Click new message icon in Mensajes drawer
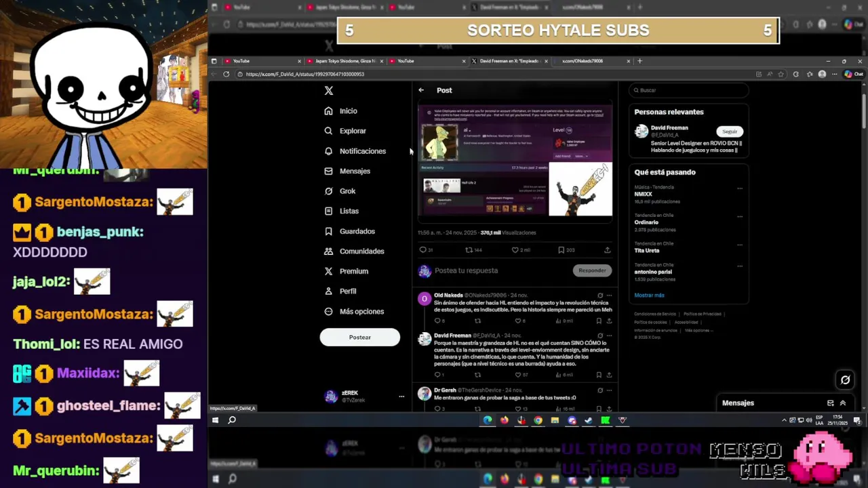Viewport: 868px width, 488px height. point(830,403)
